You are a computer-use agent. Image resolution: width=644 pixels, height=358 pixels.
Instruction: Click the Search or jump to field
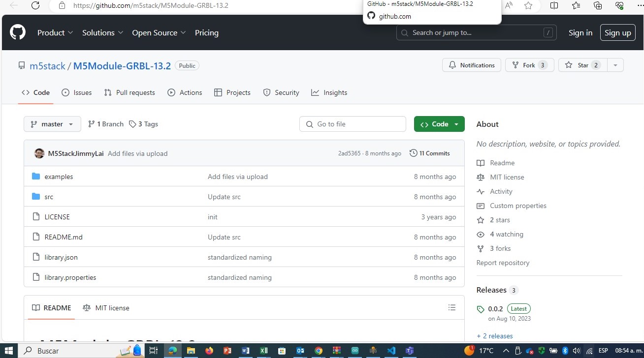[x=476, y=32]
